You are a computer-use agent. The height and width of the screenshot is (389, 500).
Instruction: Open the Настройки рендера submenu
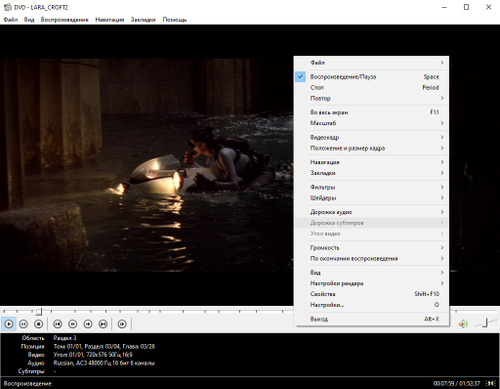(x=372, y=283)
